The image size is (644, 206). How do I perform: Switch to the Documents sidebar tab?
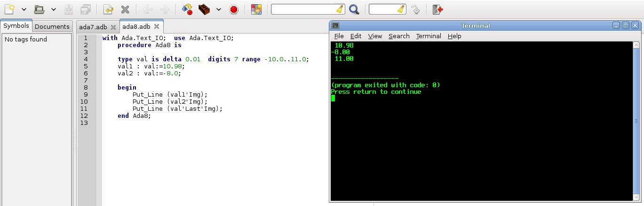tap(52, 26)
